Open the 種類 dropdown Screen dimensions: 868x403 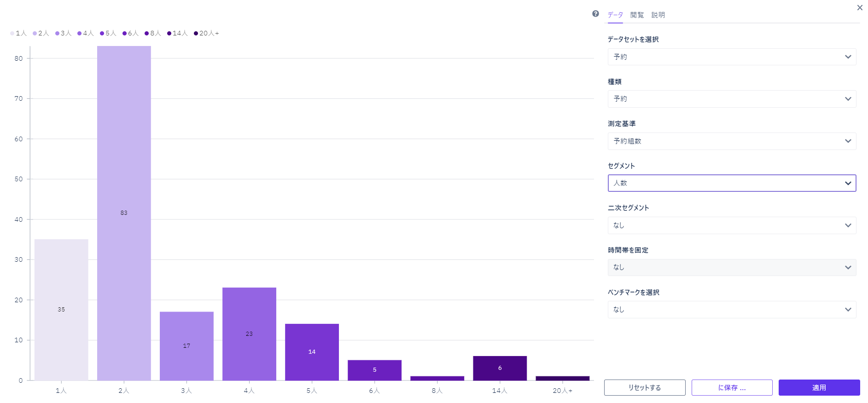[x=731, y=99]
